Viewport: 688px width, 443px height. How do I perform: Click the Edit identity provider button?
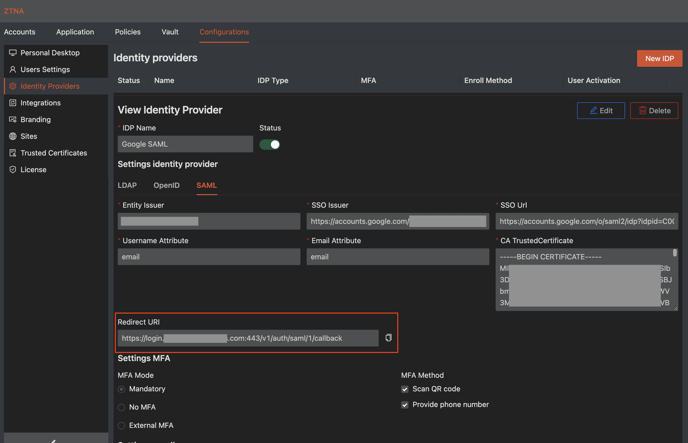600,110
